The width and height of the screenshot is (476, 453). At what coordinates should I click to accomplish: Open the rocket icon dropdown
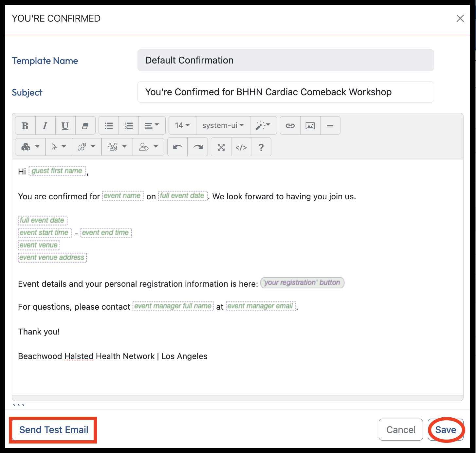click(x=86, y=147)
